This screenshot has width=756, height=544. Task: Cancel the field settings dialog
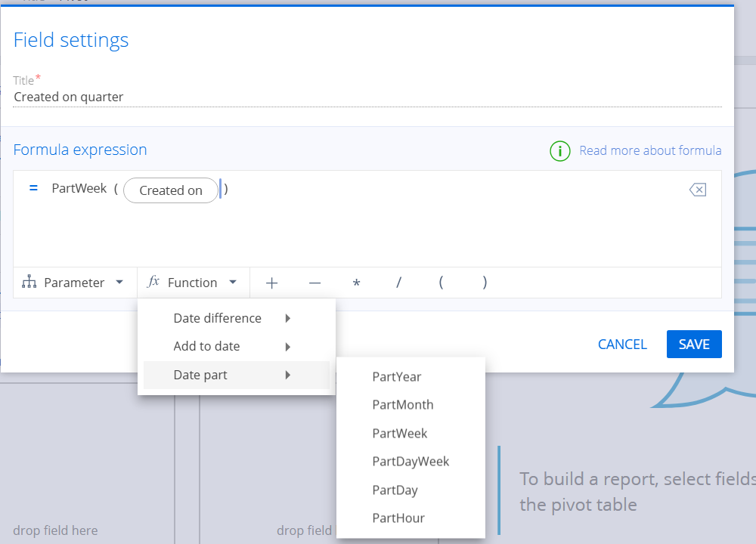coord(622,345)
